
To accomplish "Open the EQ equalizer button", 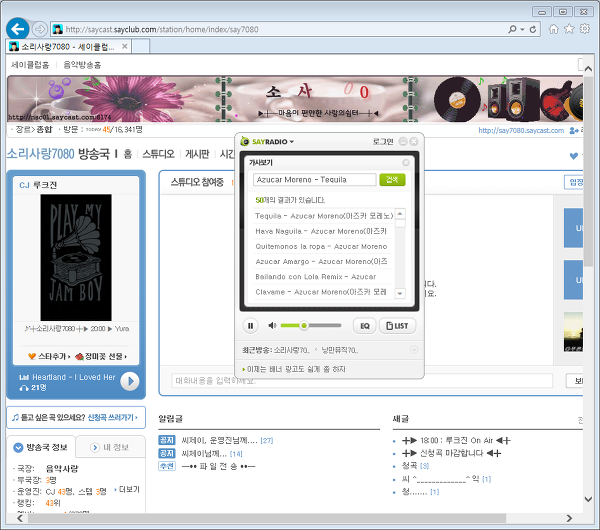I will (364, 326).
